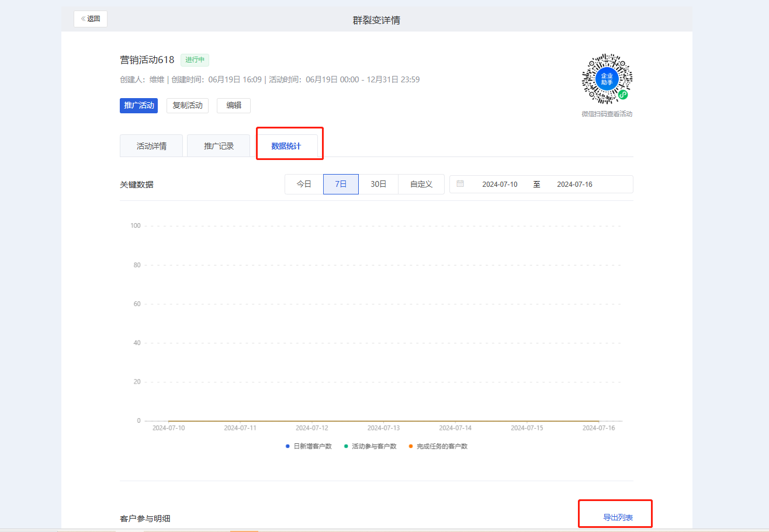The image size is (769, 532).
Task: Switch to the 活动详情 tab
Action: tap(151, 146)
